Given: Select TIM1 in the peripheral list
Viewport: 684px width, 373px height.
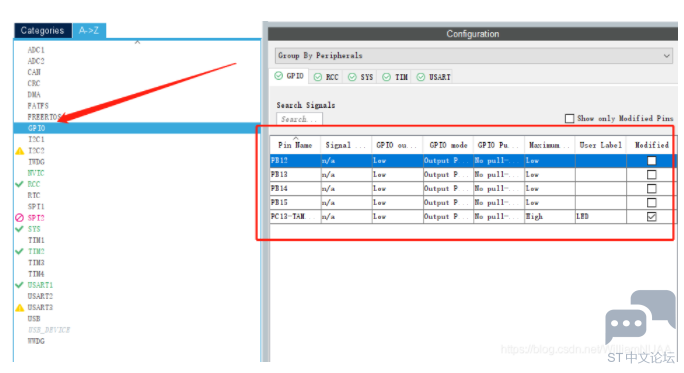Looking at the screenshot, I should tap(36, 240).
